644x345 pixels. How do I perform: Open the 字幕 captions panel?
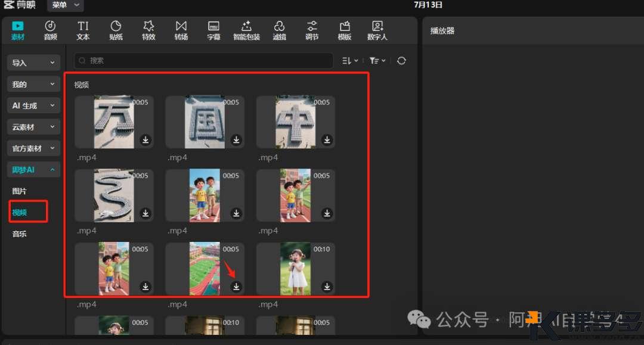pos(213,30)
